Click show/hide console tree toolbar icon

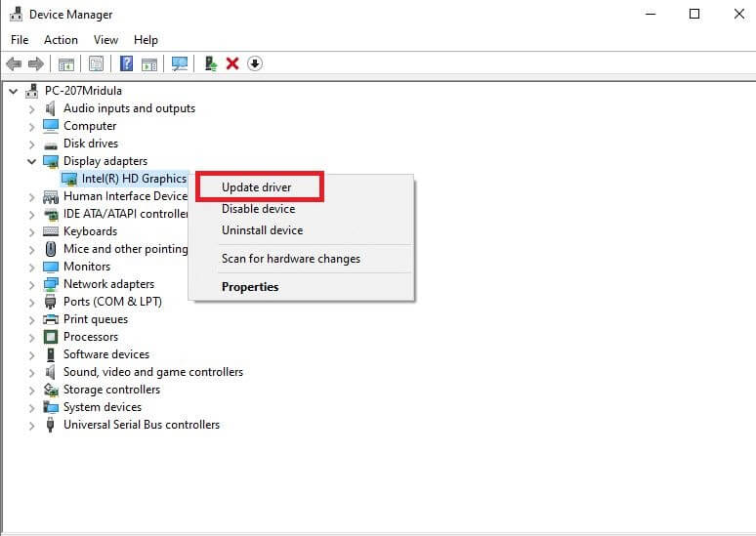click(66, 63)
